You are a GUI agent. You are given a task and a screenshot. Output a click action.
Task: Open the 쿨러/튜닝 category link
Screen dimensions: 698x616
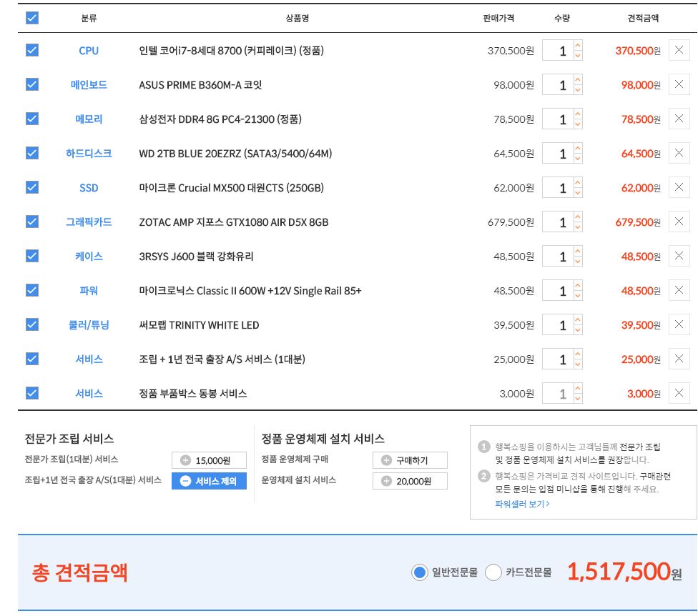pos(89,325)
